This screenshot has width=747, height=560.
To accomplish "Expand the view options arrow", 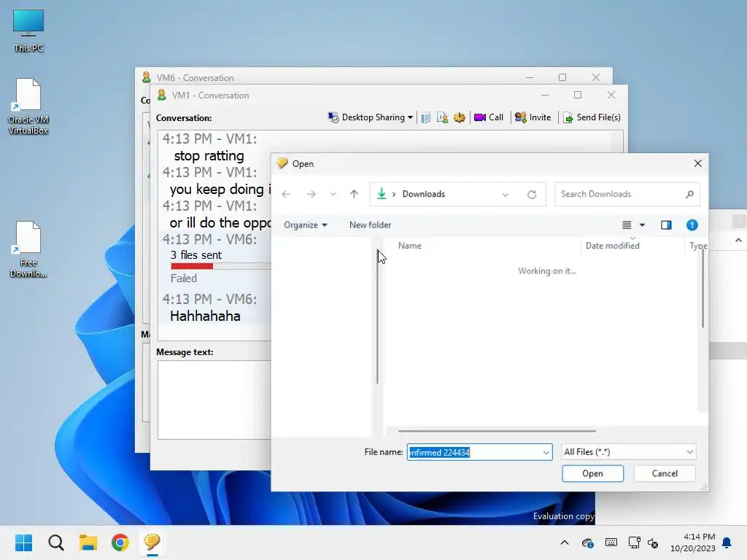I will point(642,225).
